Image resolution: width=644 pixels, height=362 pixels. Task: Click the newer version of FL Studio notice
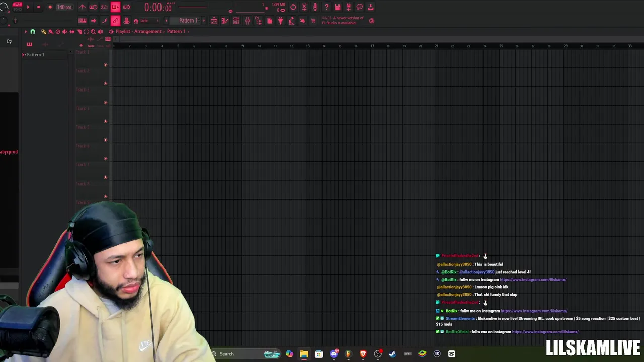point(343,21)
